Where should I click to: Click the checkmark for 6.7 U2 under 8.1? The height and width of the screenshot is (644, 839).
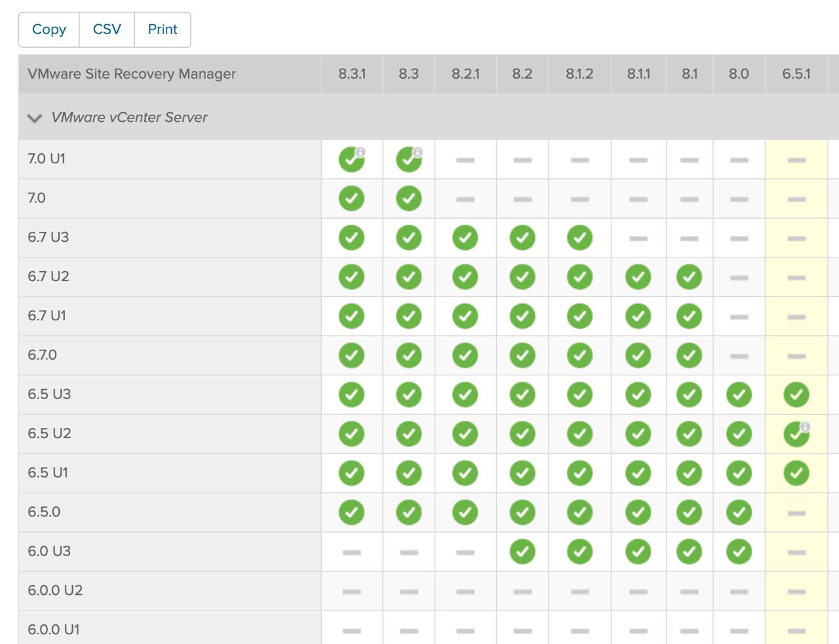click(689, 276)
